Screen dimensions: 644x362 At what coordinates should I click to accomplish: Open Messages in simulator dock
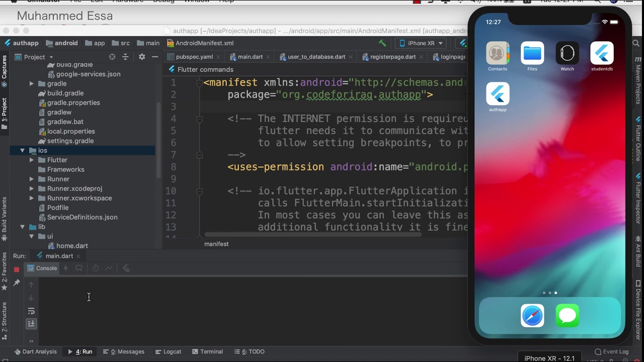tap(568, 316)
